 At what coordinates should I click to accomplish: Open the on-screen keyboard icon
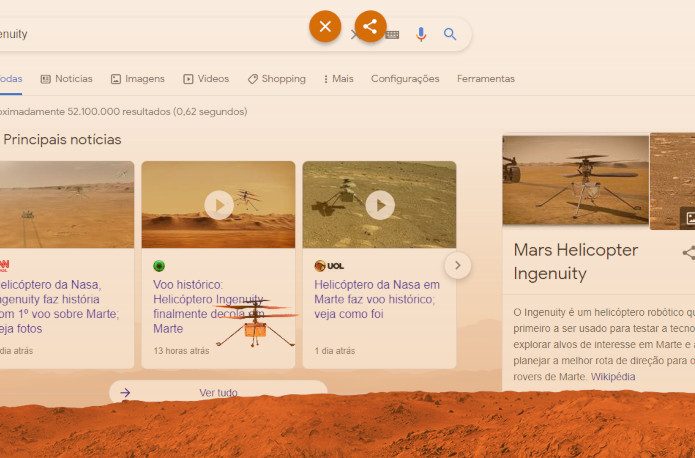(392, 34)
